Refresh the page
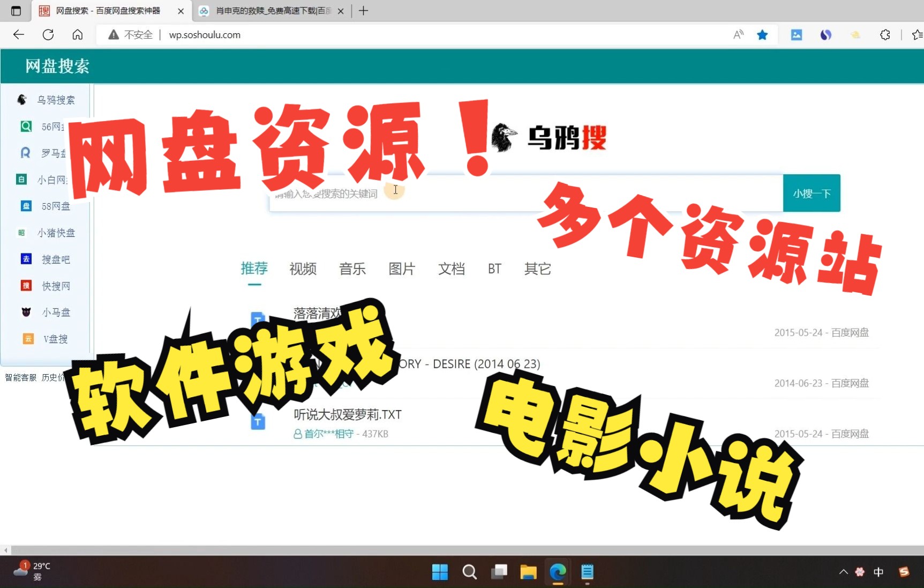Viewport: 924px width, 588px height. click(48, 35)
